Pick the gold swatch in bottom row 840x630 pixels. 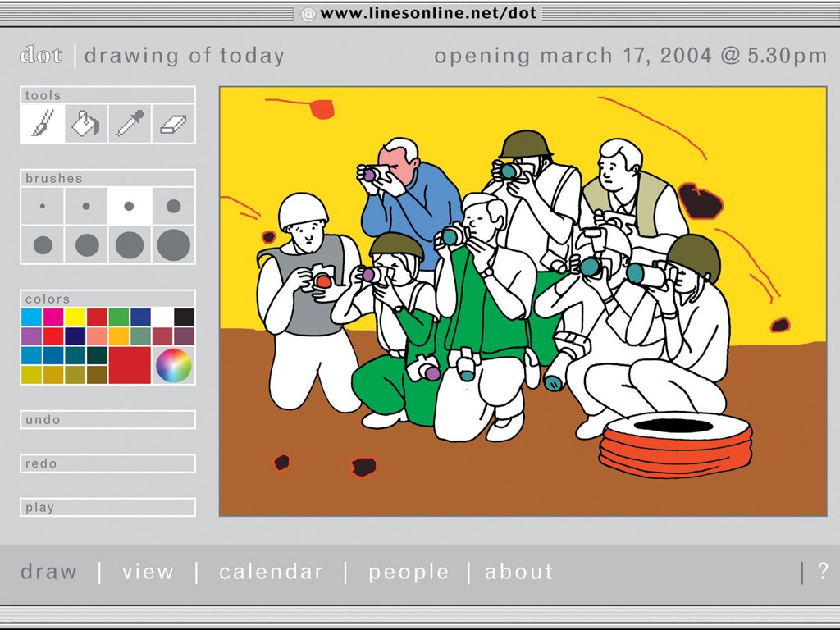[53, 374]
